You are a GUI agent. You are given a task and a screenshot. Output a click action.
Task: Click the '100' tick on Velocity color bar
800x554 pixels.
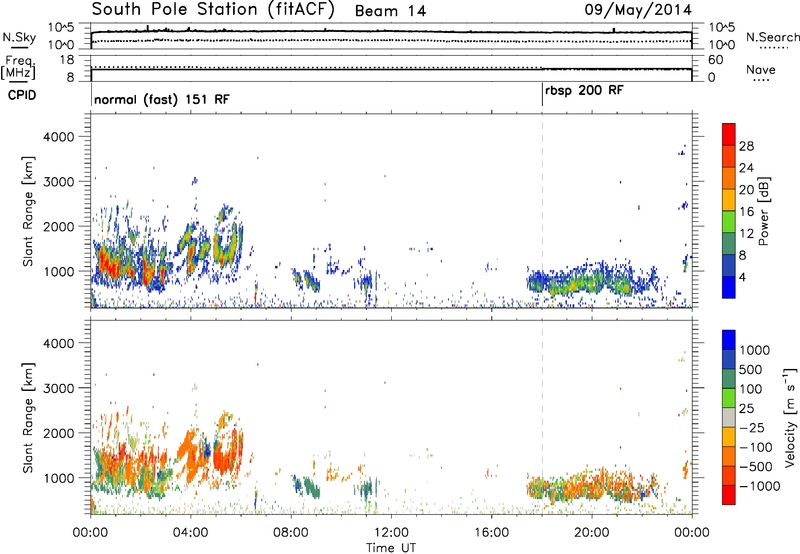click(x=750, y=389)
